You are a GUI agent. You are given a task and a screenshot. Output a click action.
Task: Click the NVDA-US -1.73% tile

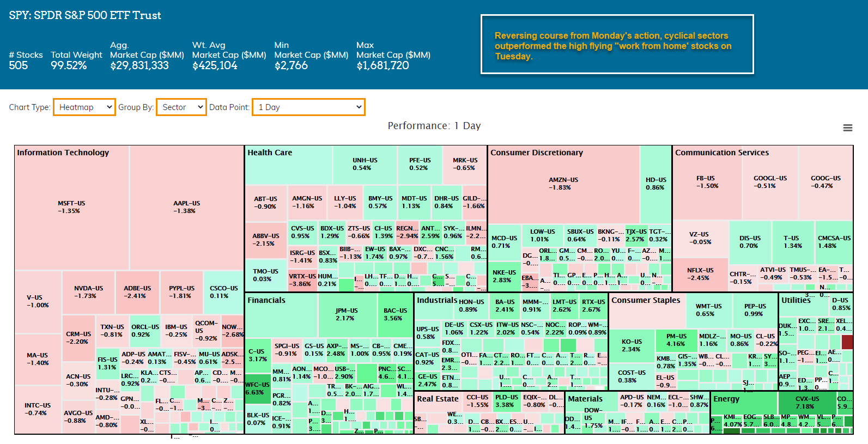[88, 293]
